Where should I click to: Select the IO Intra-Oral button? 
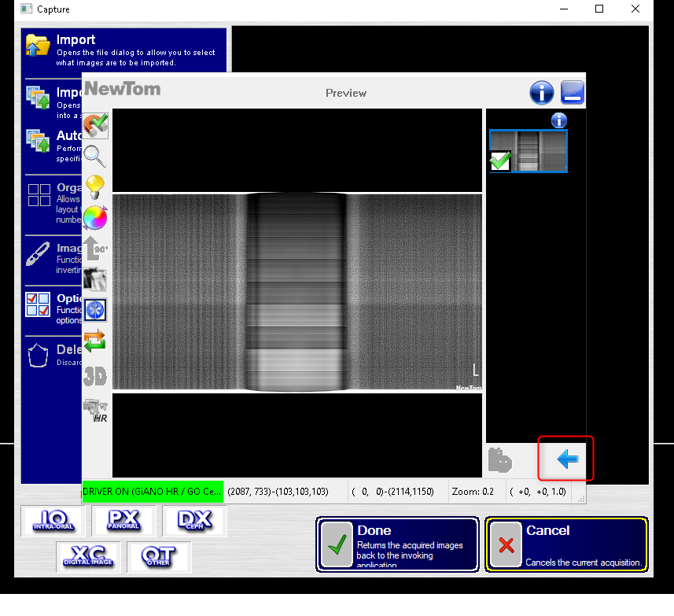[53, 521]
